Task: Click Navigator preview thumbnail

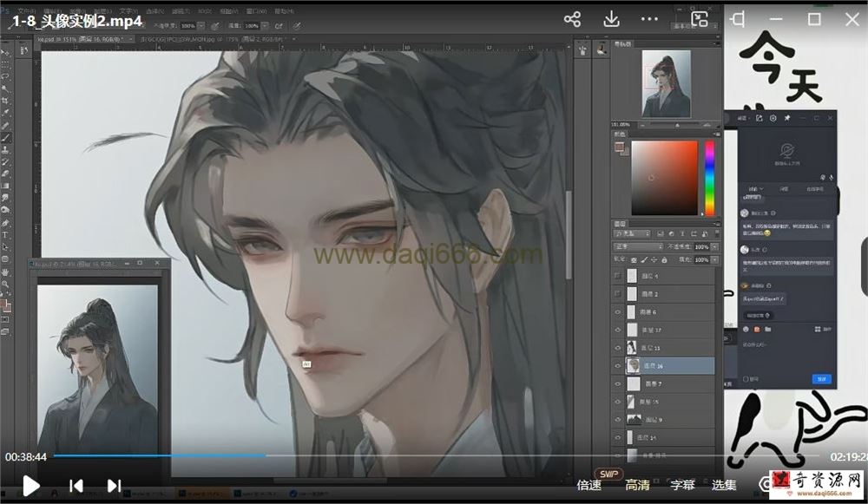Action: [666, 83]
